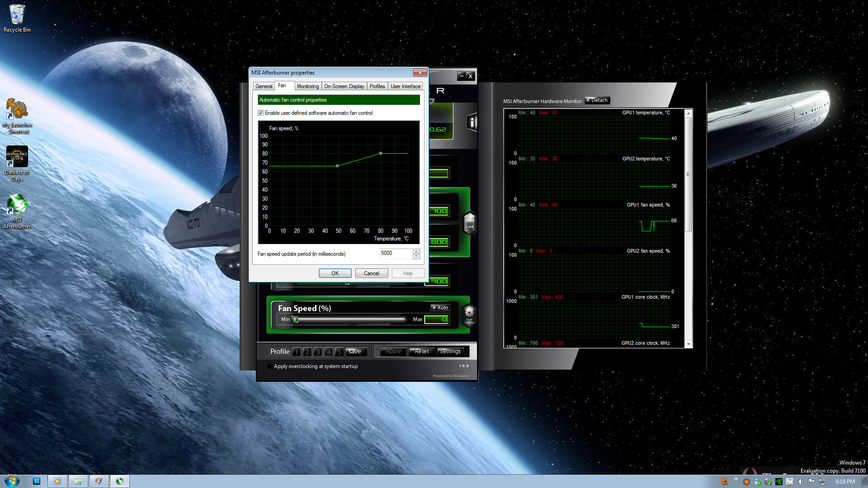This screenshot has width=868, height=488.
Task: Click the Windows Start orb
Action: 12,481
